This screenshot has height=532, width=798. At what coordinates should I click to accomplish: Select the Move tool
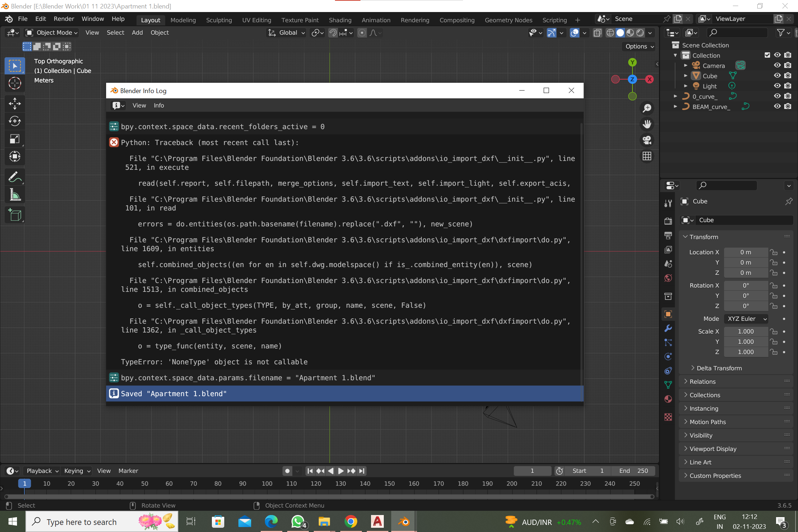(x=15, y=104)
